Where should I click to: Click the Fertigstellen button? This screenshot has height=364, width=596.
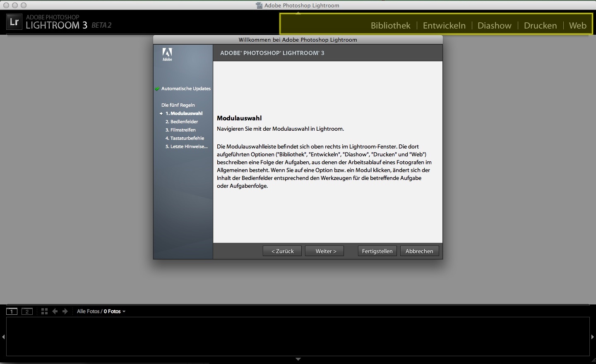377,251
